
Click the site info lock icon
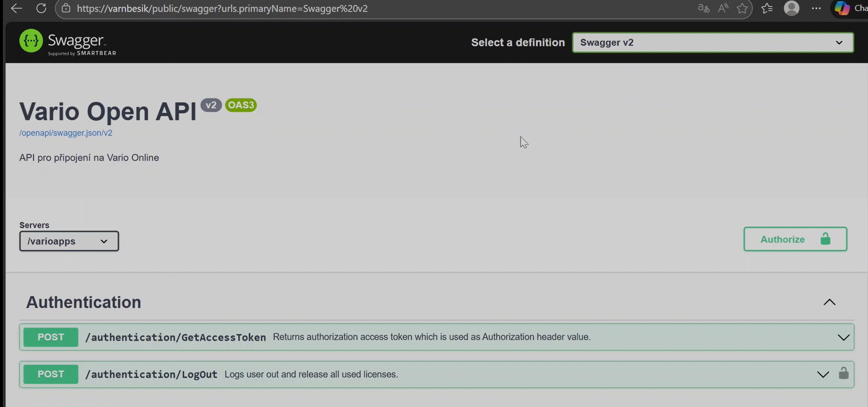point(66,8)
